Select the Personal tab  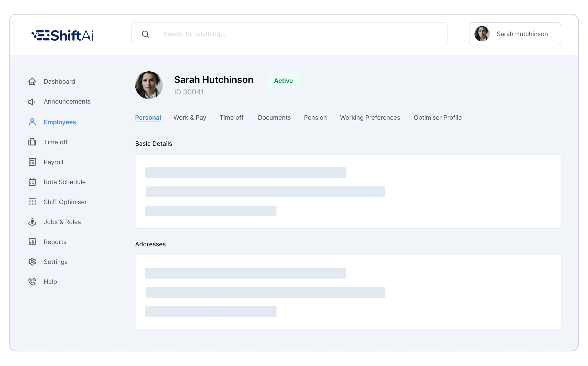148,118
